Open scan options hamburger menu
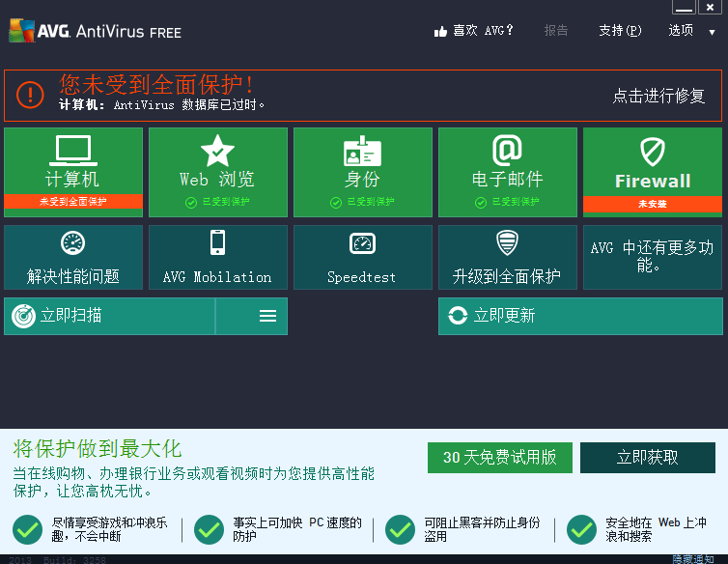 [x=267, y=316]
